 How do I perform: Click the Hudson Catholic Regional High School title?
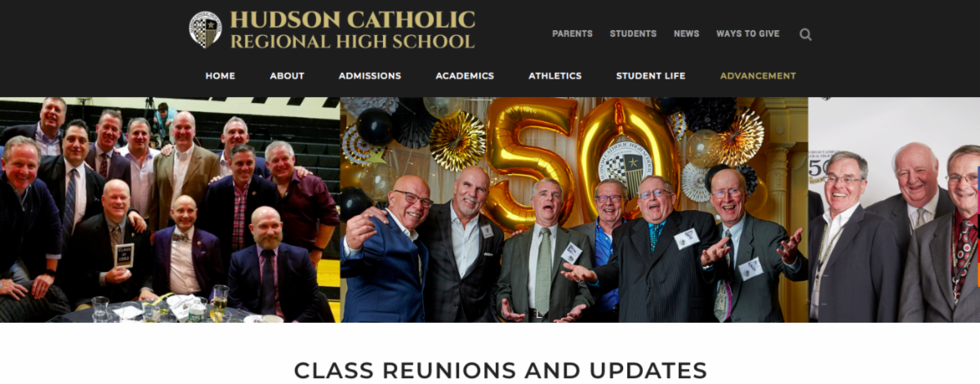click(352, 30)
